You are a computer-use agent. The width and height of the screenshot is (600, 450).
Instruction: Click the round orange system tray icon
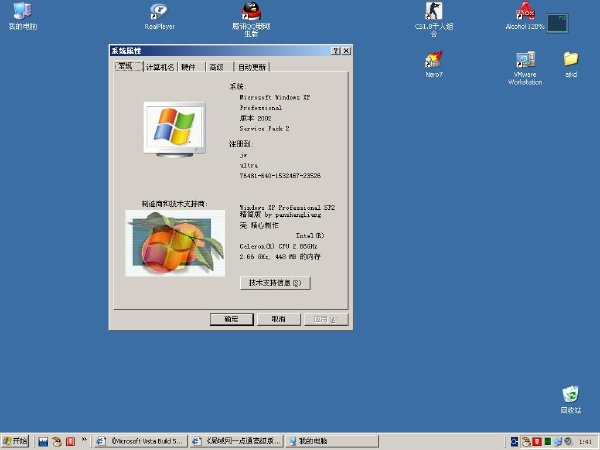(x=526, y=442)
